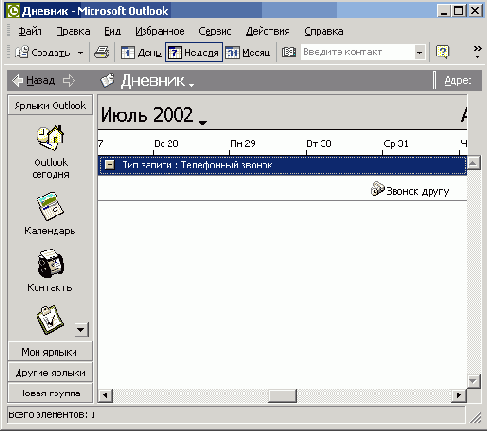This screenshot has width=487, height=431.
Task: Click the Print toolbar icon
Action: (x=102, y=52)
